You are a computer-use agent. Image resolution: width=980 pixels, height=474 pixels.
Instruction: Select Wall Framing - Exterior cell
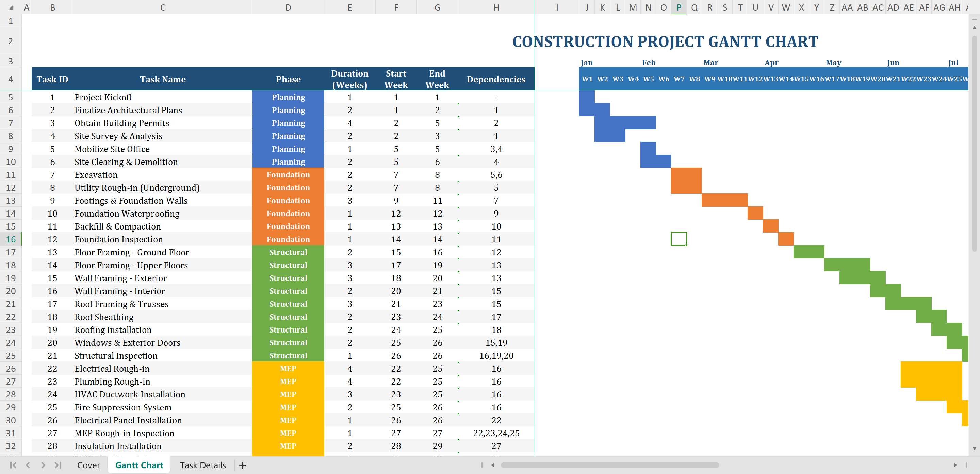162,278
